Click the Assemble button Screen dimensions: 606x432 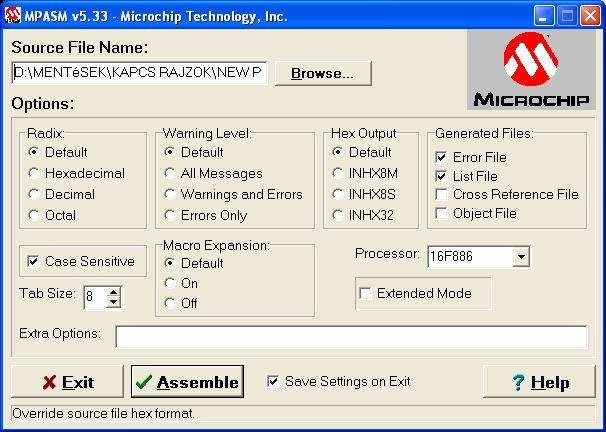187,382
